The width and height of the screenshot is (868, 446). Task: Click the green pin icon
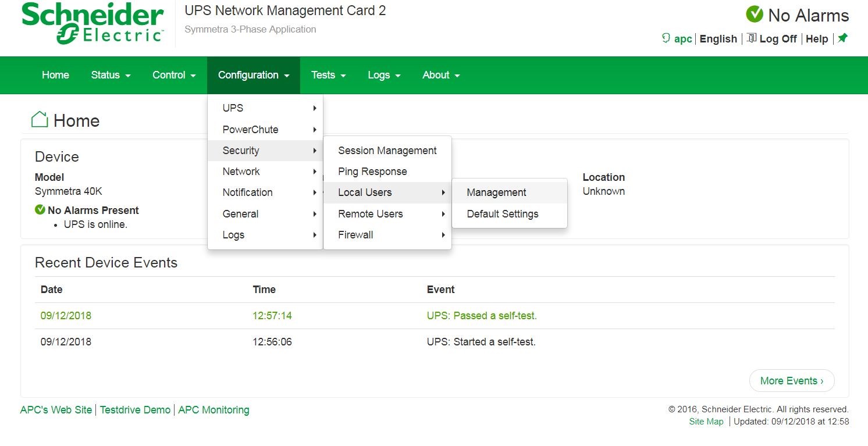(842, 38)
